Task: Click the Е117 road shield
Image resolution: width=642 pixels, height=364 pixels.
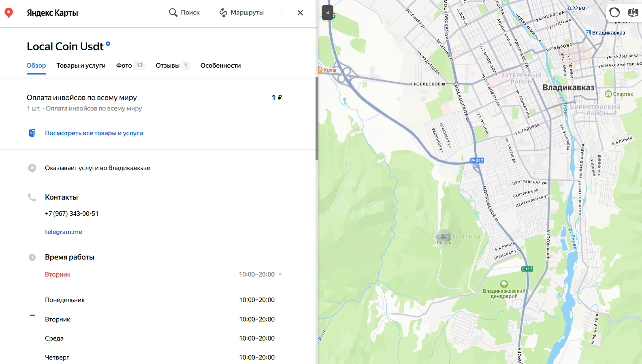Action: coord(527,269)
